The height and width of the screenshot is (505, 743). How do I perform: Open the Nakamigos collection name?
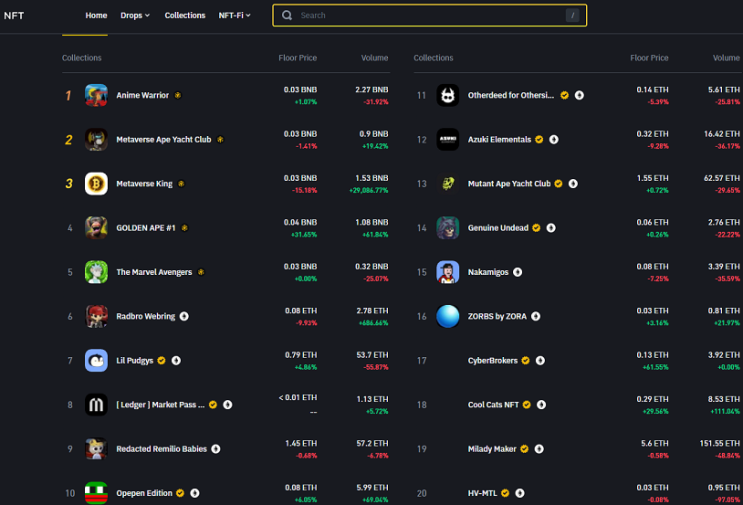[488, 272]
